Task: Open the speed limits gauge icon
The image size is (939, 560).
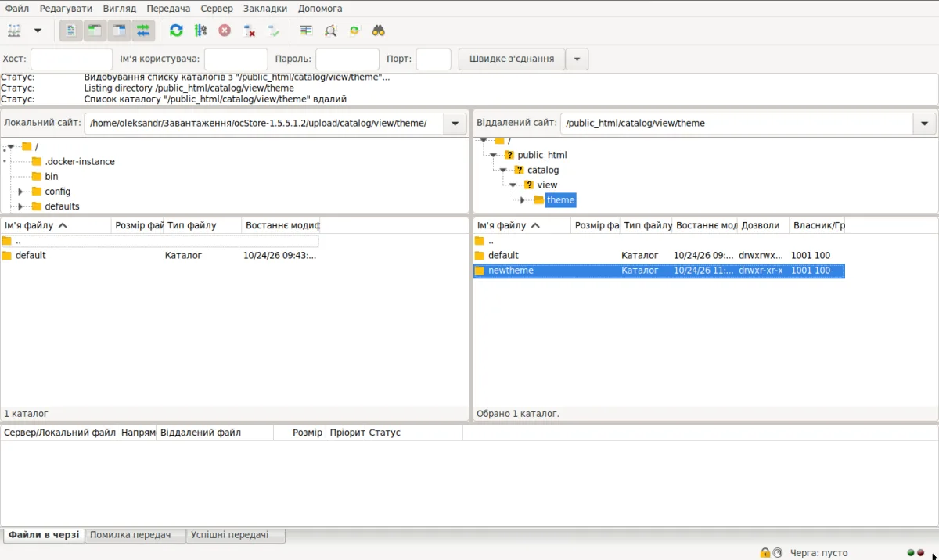Action: tap(778, 552)
